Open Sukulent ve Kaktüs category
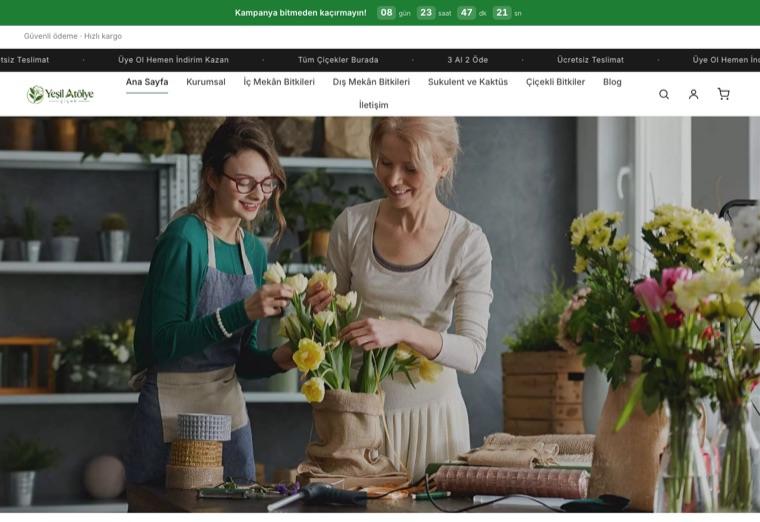The height and width of the screenshot is (522, 760). point(468,82)
